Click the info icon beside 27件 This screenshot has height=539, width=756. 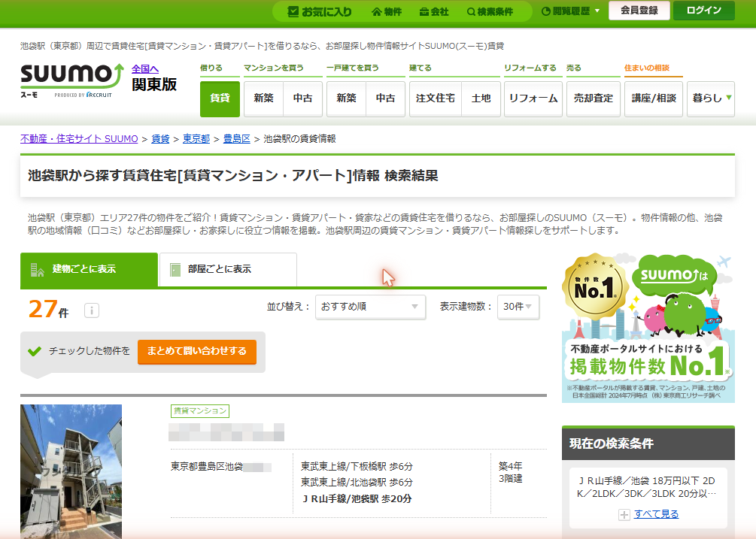(92, 310)
